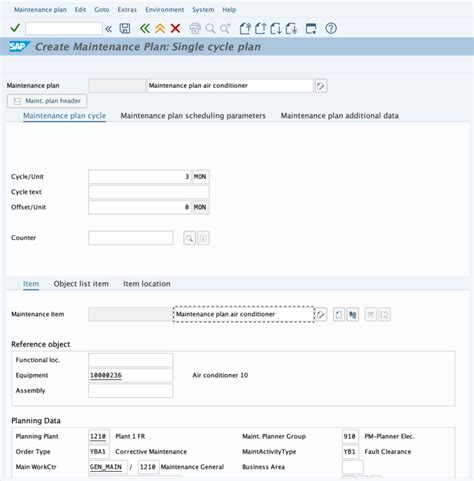Click the new GUI window icon
Screen dimensions: 474x481
311,28
